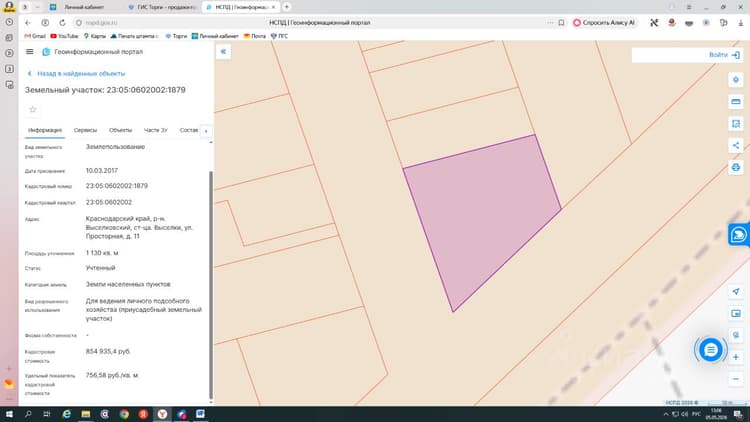Click the area value 1 130 кв. м
This screenshot has height=422, width=750.
pyautogui.click(x=102, y=253)
